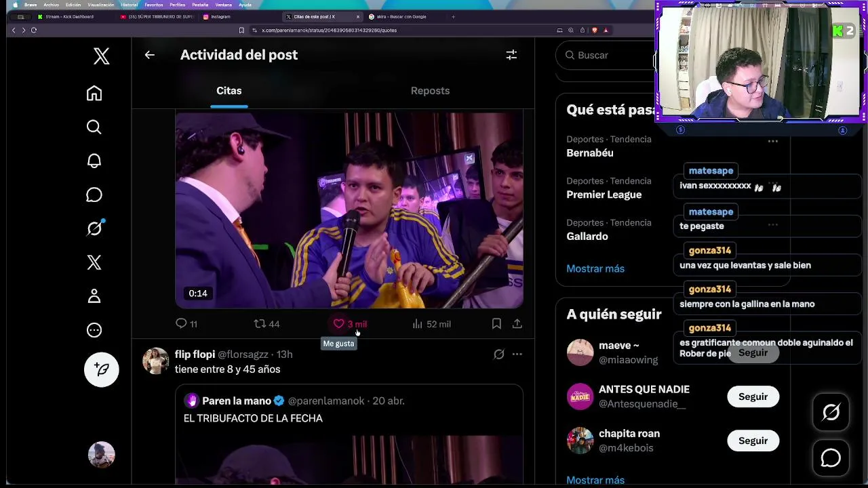Image resolution: width=868 pixels, height=488 pixels.
Task: Open account avatar at sidebar bottom
Action: pos(101,455)
